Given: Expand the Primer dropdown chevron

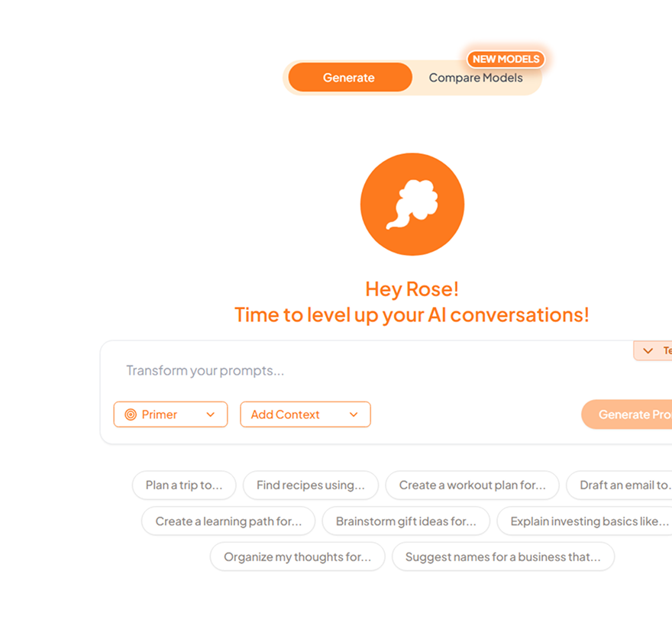Looking at the screenshot, I should pos(211,414).
